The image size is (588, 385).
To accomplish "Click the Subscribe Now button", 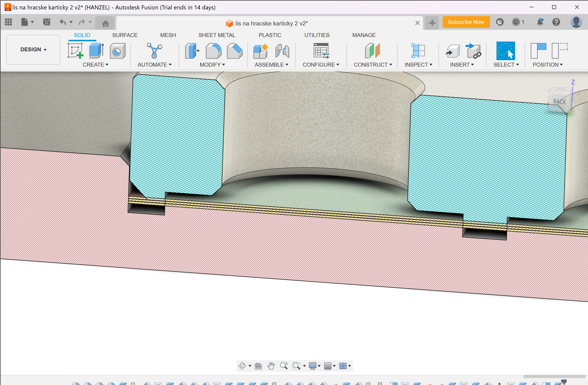I will [466, 22].
